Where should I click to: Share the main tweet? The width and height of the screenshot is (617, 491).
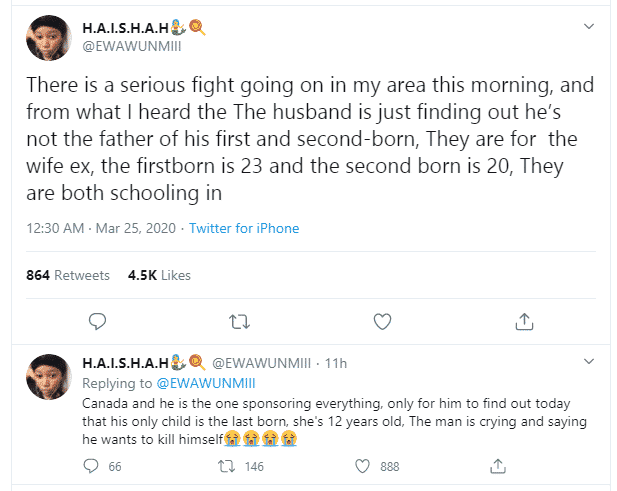(524, 321)
